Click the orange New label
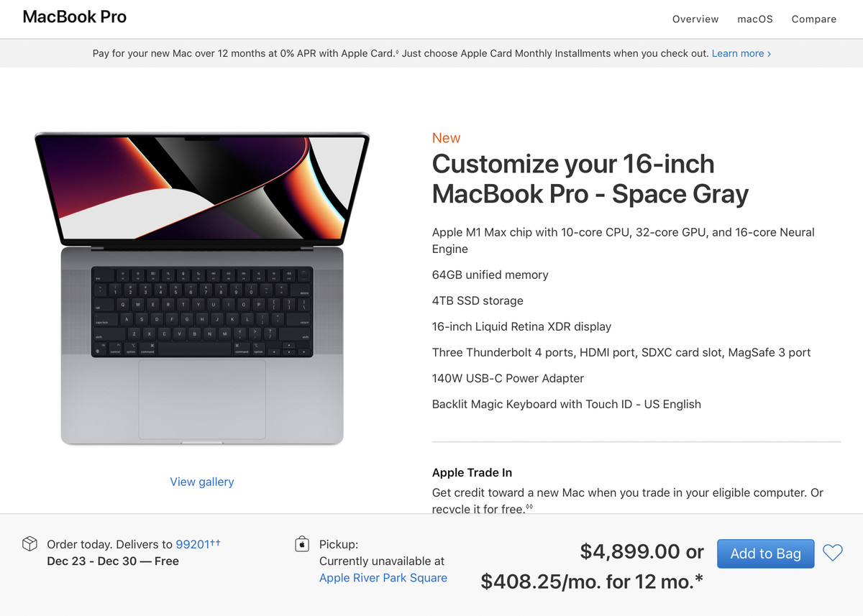The image size is (863, 616). pos(446,138)
